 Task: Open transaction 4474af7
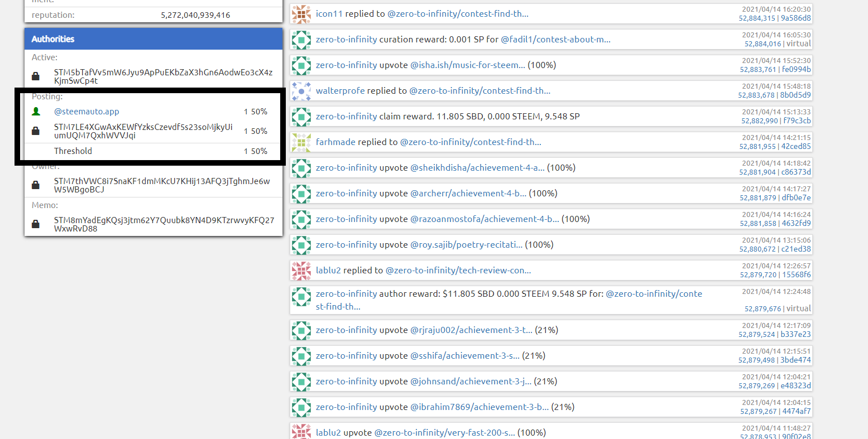pos(797,412)
